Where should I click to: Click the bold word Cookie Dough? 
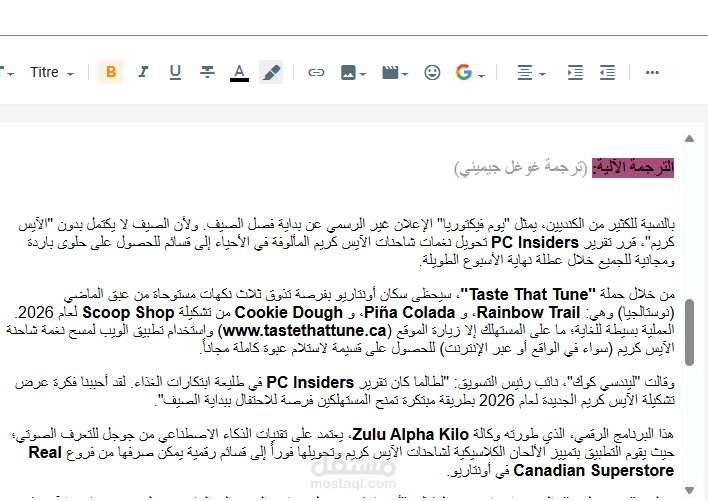click(289, 312)
